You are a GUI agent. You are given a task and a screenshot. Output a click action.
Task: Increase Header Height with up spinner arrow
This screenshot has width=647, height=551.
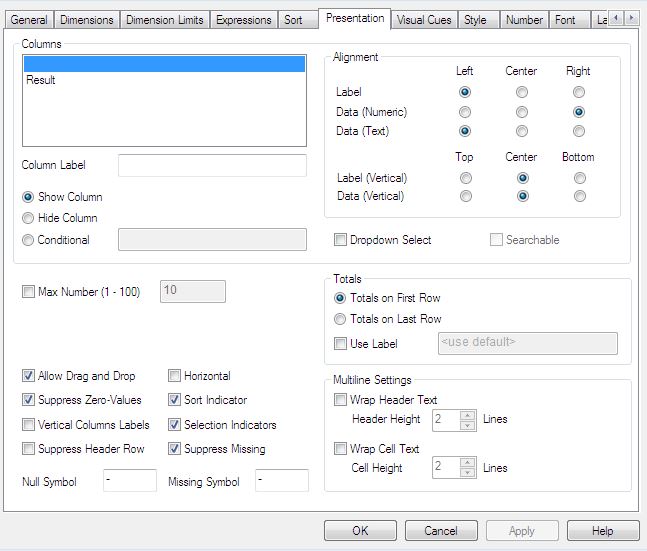468,414
